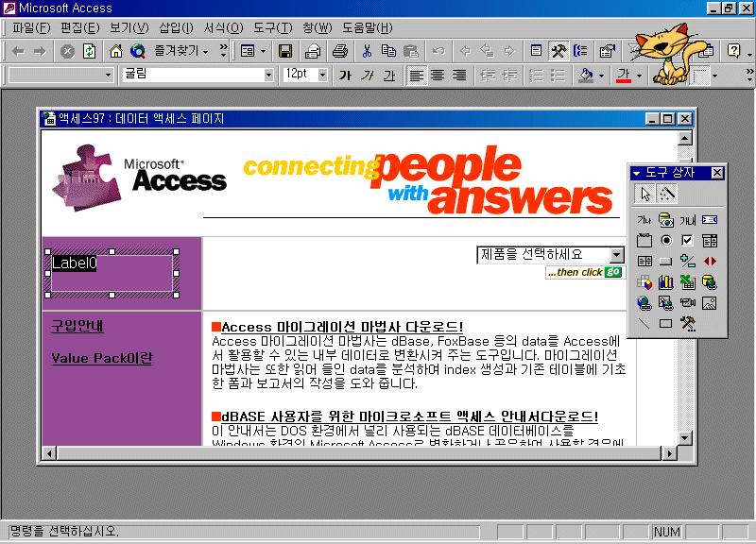
Task: Open the font name dropdown
Action: [x=268, y=76]
